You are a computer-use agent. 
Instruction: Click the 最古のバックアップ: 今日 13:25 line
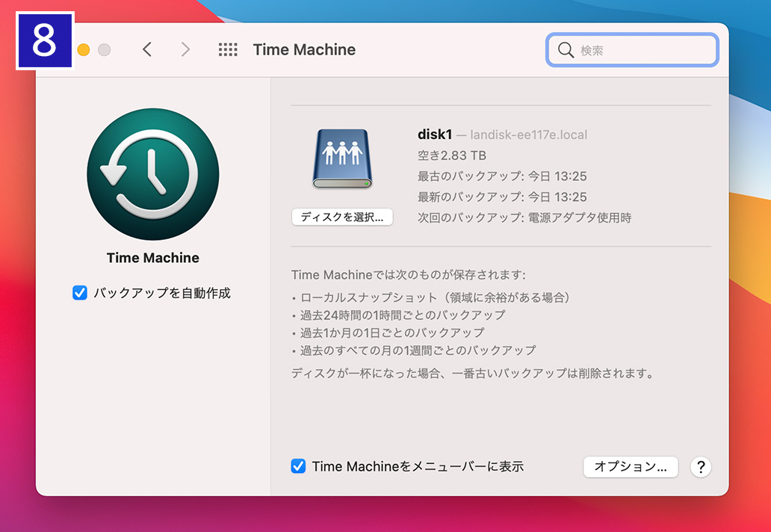(x=502, y=176)
